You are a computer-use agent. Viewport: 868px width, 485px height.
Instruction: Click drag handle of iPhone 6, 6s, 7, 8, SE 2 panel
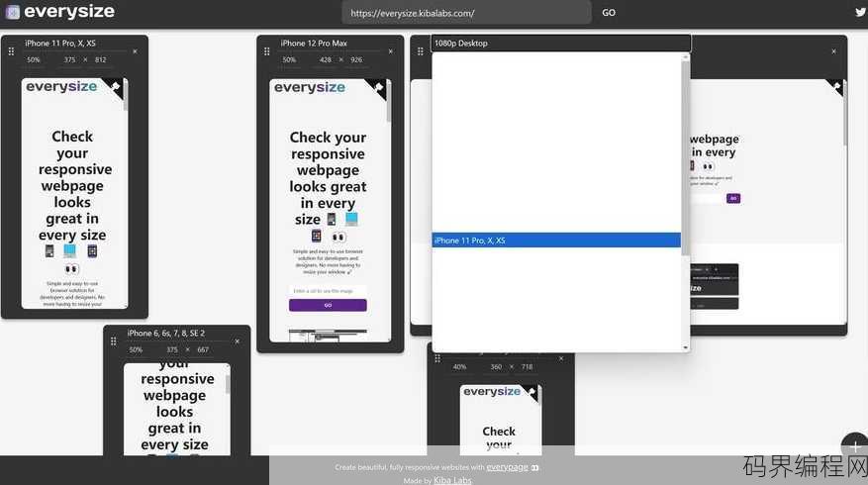[x=114, y=341]
